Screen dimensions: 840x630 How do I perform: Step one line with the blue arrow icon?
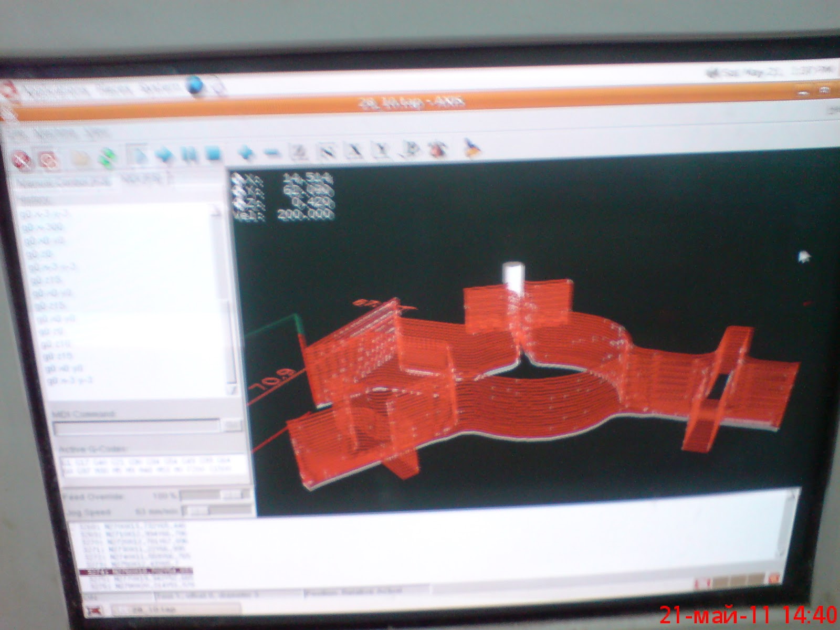pyautogui.click(x=164, y=155)
